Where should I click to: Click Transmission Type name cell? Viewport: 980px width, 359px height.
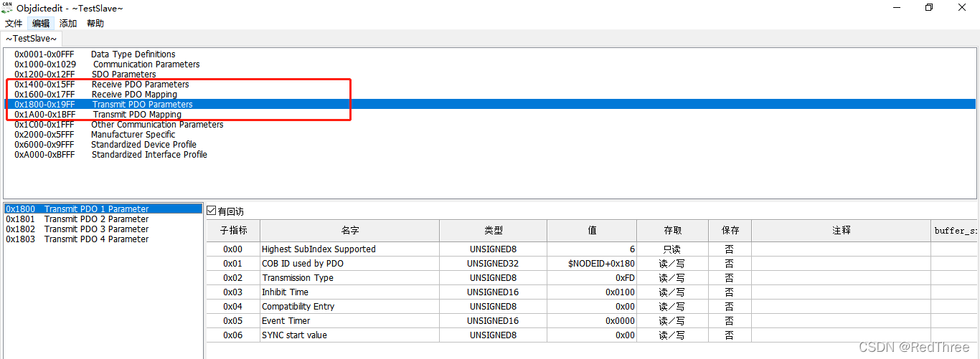[349, 278]
